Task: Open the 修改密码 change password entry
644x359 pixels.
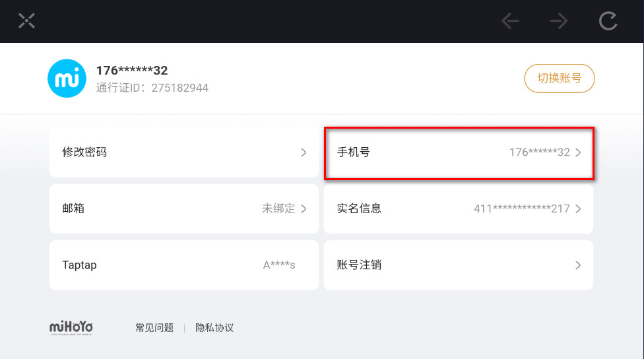Action: click(184, 152)
